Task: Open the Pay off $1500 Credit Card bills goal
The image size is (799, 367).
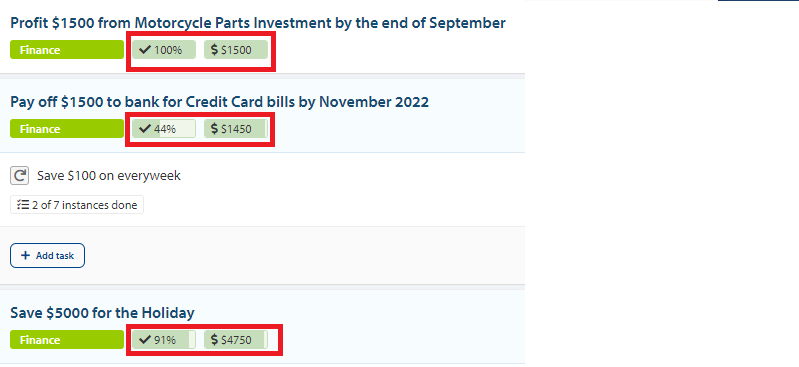Action: pyautogui.click(x=220, y=102)
